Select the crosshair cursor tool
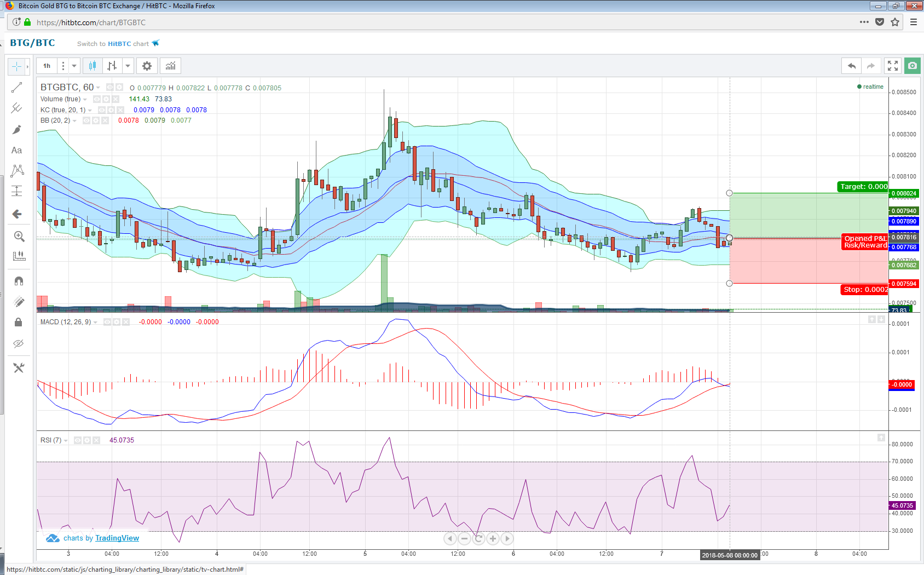Screen dimensions: 924x575 (x=17, y=66)
